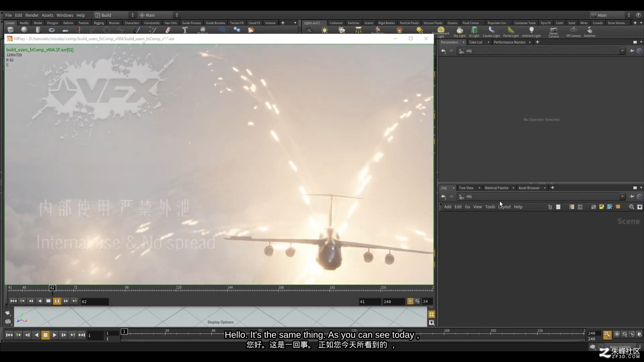Open the Main radial menu dropdown

[x=159, y=15]
